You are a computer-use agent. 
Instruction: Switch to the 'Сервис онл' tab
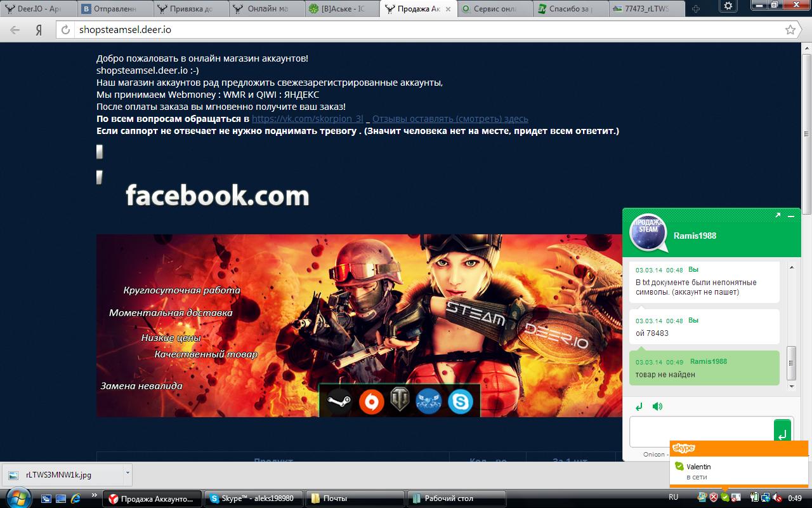coord(495,9)
